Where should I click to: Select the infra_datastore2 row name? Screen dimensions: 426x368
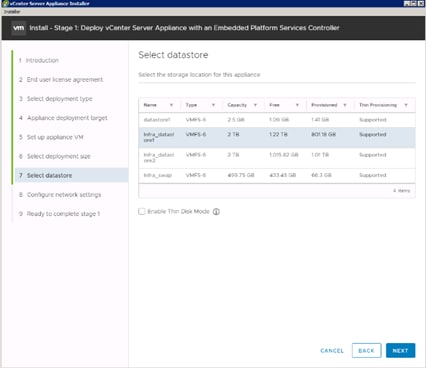click(x=159, y=158)
